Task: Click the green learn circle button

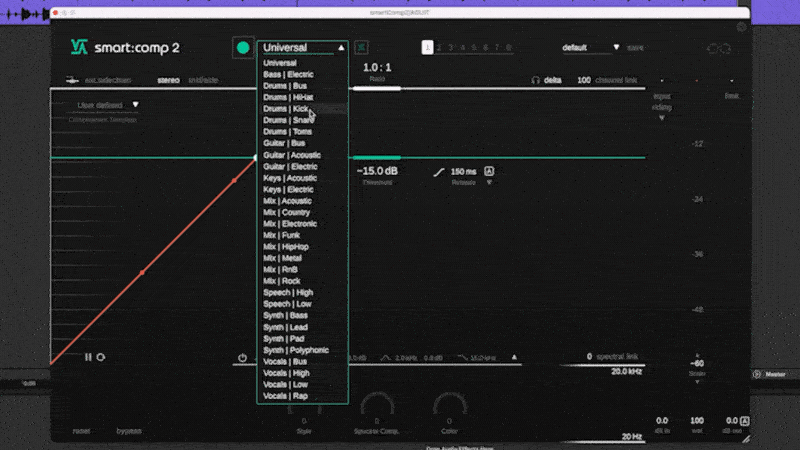Action: pyautogui.click(x=243, y=47)
